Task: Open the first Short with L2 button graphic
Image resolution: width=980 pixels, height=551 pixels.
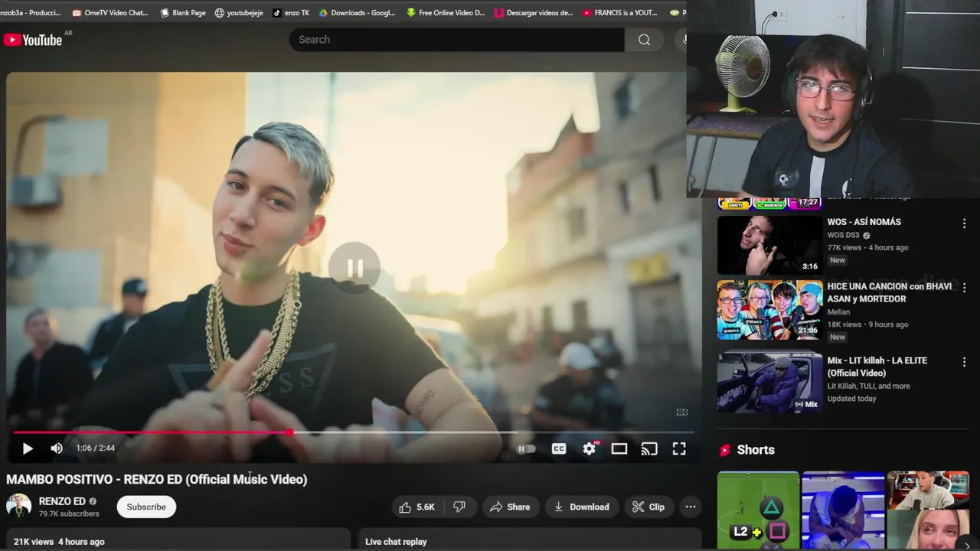Action: pos(758,510)
